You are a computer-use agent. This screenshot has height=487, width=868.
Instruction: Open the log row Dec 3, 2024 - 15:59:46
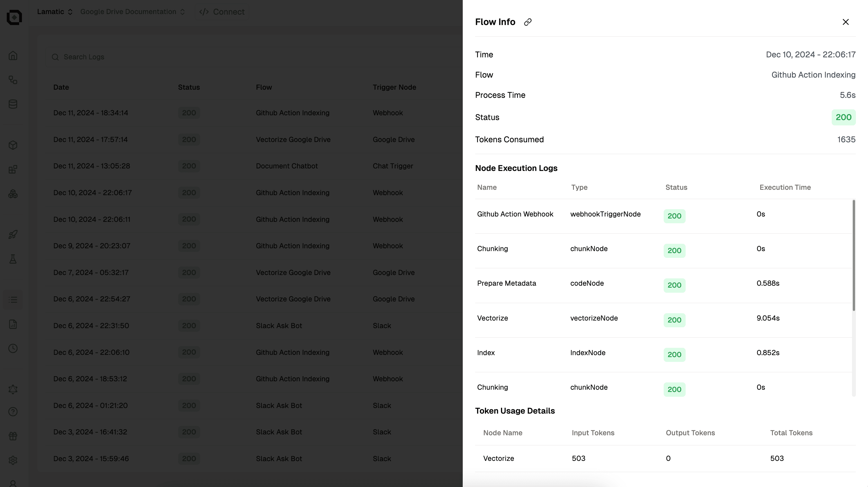pyautogui.click(x=254, y=458)
